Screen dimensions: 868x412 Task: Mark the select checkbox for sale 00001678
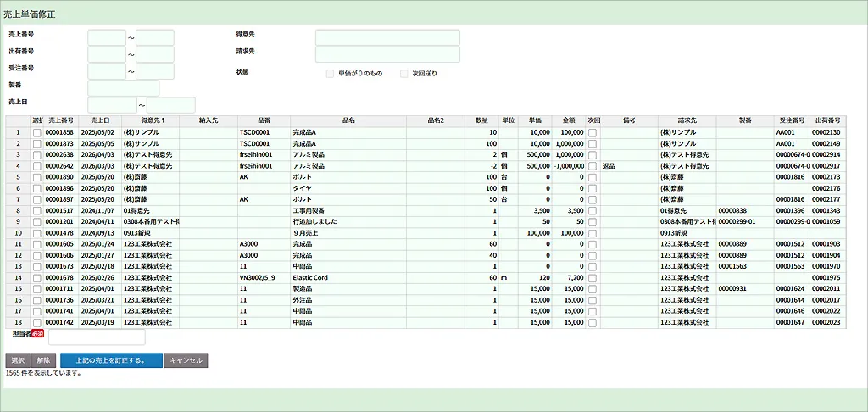(36, 277)
